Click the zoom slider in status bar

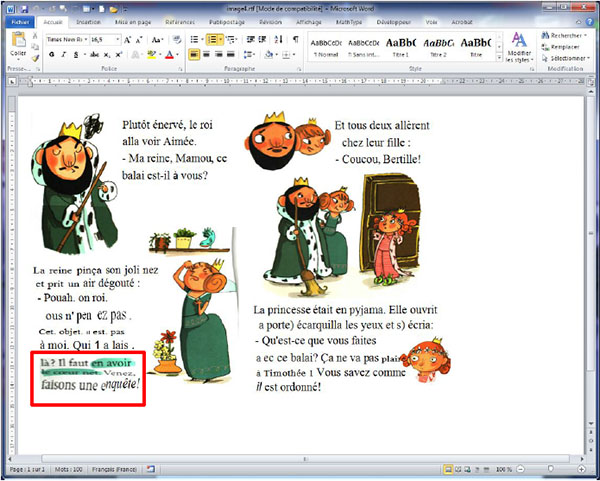[552, 469]
